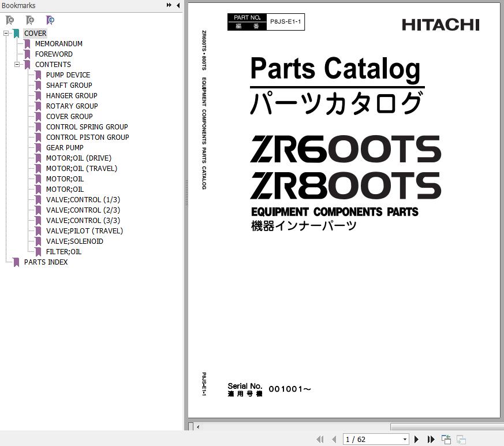Open the FOREWORD bookmark

pyautogui.click(x=54, y=54)
